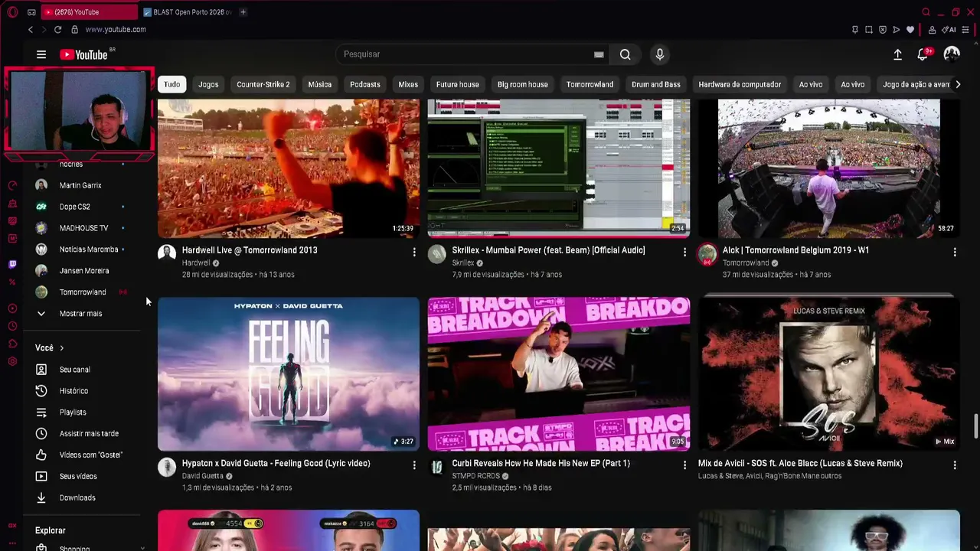This screenshot has height=551, width=980.
Task: Select the Música filter chip
Action: pos(320,85)
